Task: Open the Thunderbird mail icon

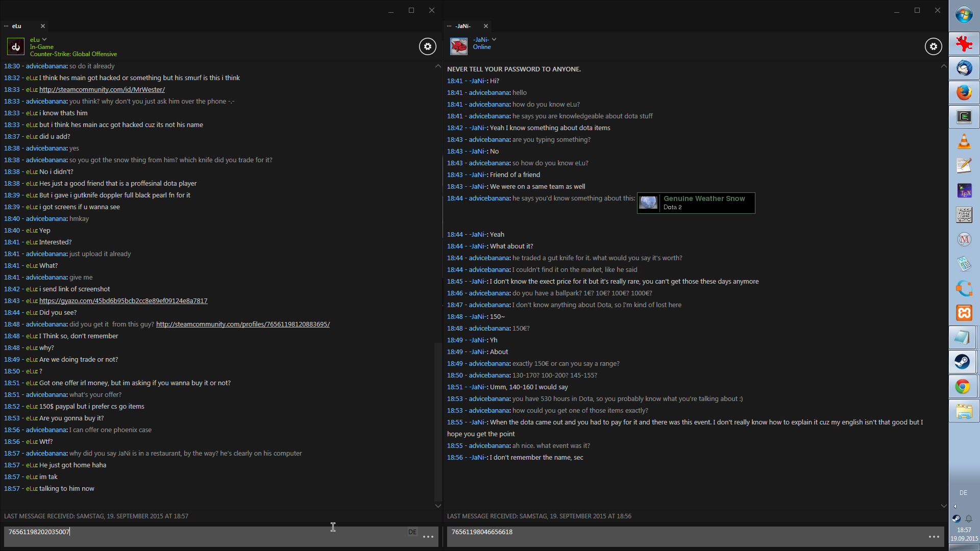Action: point(964,68)
